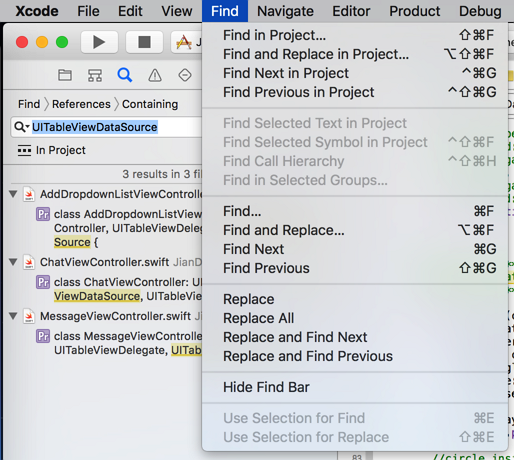
Task: Collapse ChatViewController.swift file results
Action: (x=13, y=262)
